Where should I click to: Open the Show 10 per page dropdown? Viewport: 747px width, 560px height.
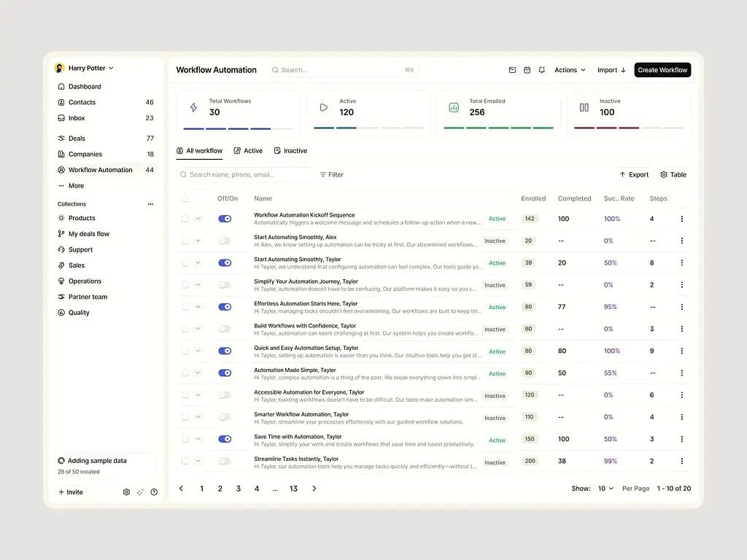click(x=605, y=489)
